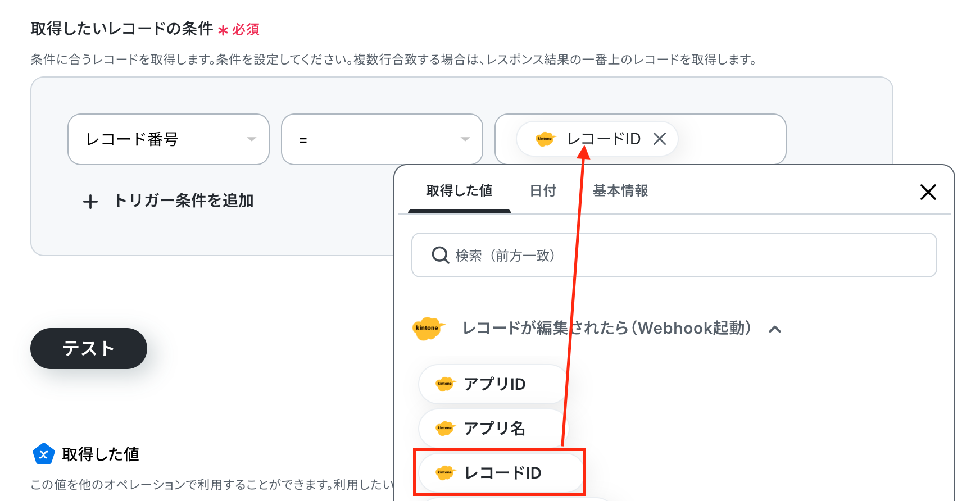The image size is (980, 501).
Task: Select the 取得した値 tab
Action: pyautogui.click(x=459, y=191)
